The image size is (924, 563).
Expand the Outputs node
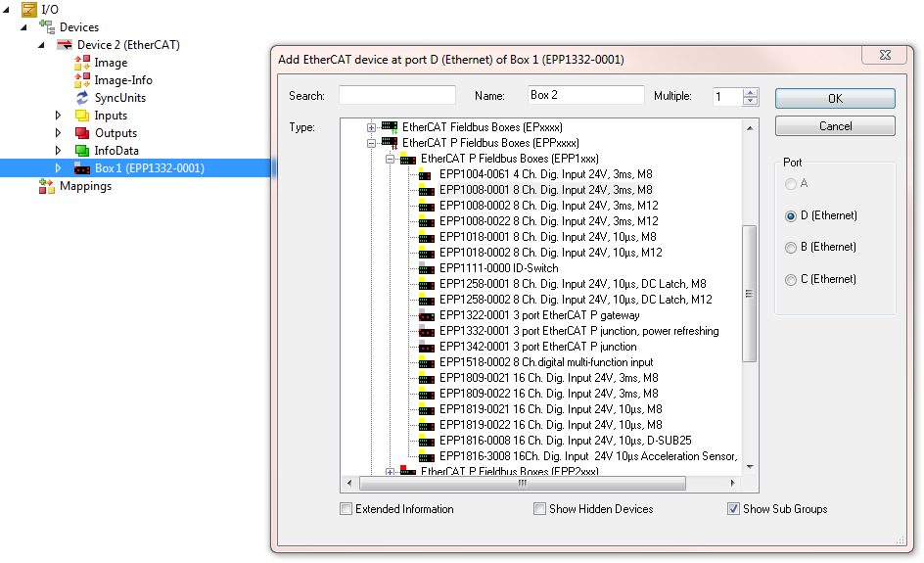[x=58, y=132]
